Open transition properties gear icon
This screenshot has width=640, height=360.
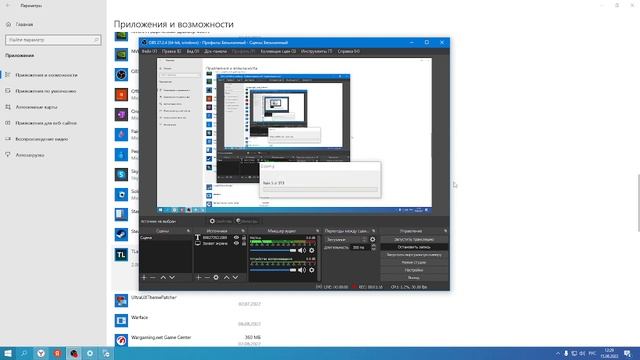pos(372,240)
